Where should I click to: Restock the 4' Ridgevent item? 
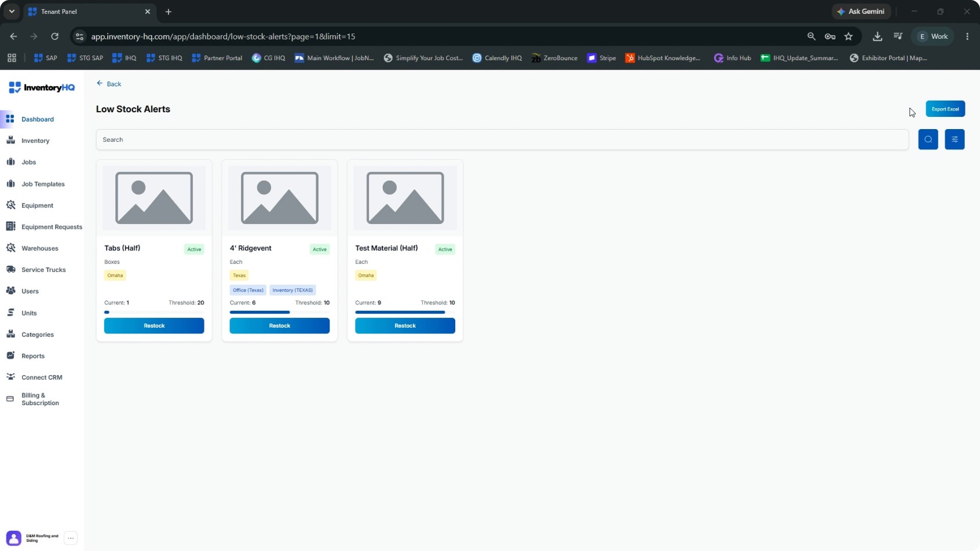click(x=280, y=326)
